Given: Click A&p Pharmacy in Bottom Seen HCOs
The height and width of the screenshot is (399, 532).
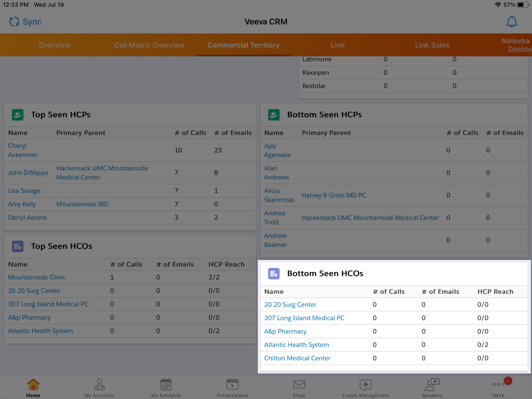Looking at the screenshot, I should pyautogui.click(x=285, y=331).
